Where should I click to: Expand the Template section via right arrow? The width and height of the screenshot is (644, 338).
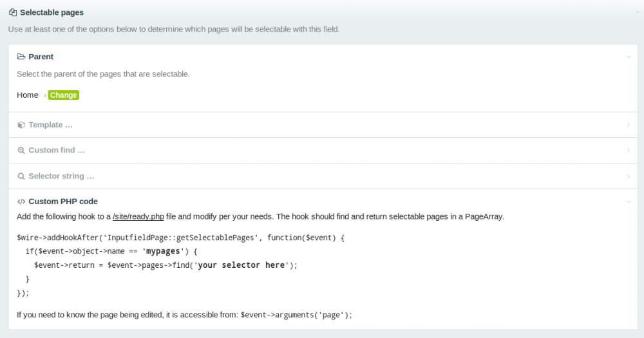(629, 125)
